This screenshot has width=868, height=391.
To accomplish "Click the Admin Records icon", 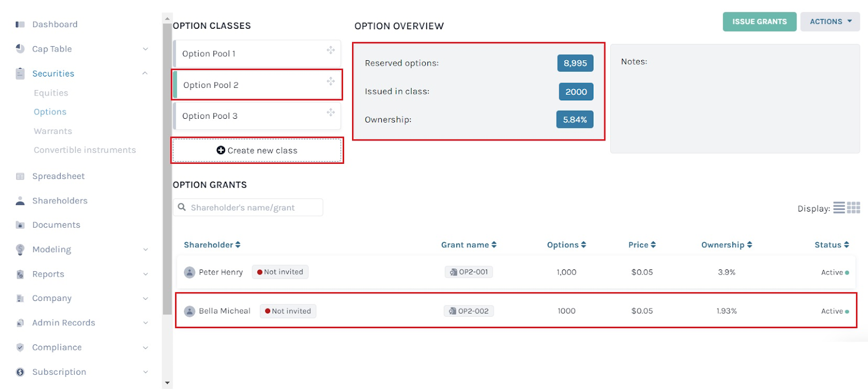I will (20, 323).
